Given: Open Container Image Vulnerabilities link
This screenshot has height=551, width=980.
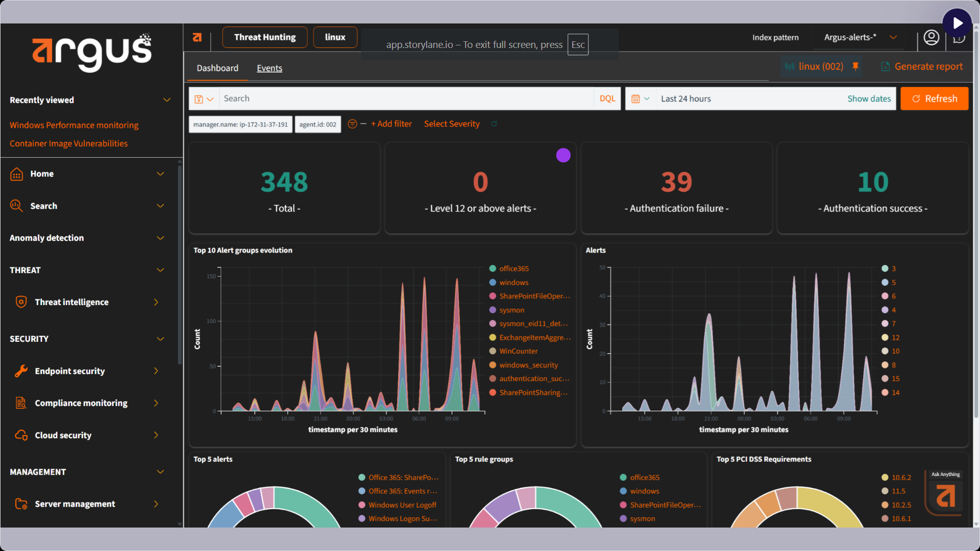Looking at the screenshot, I should (x=68, y=144).
